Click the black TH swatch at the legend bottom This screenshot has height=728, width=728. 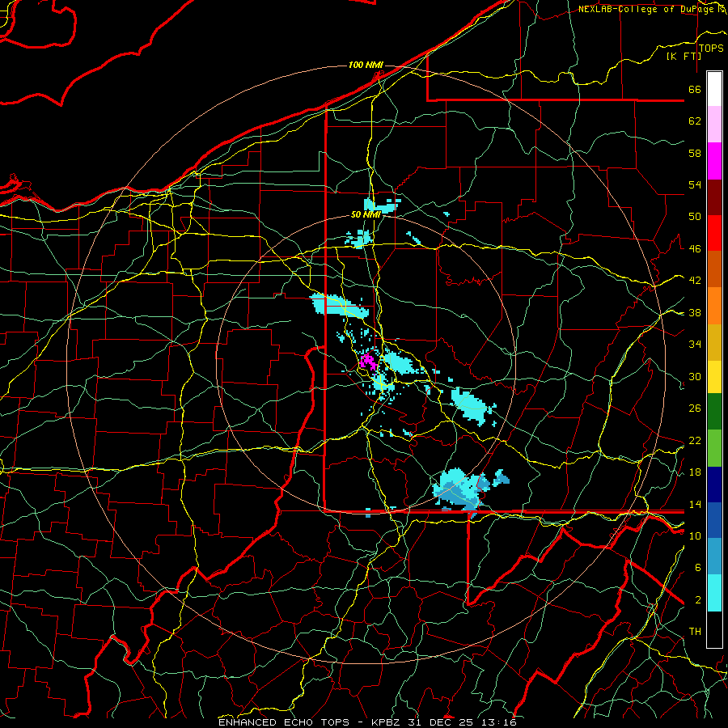(714, 629)
